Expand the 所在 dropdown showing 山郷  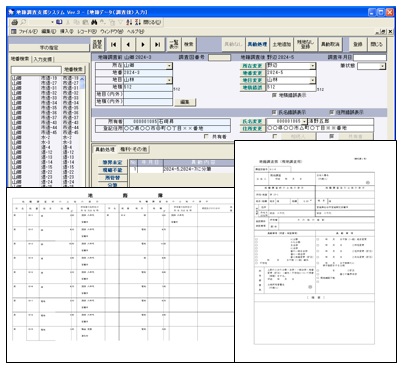click(169, 66)
